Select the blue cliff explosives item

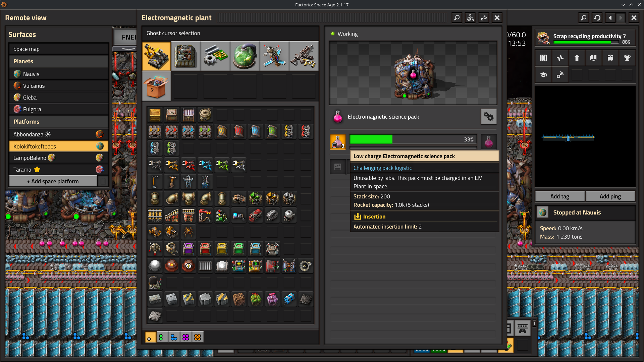[289, 299]
